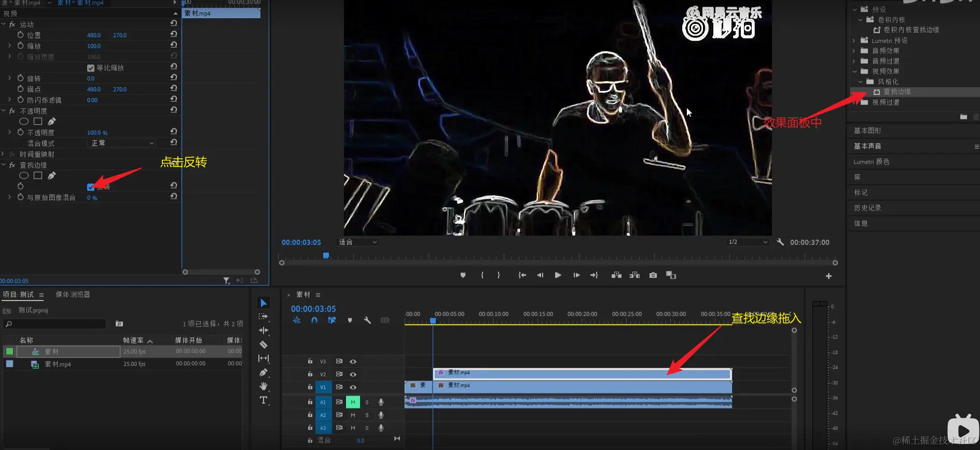
Task: Click the project panel search field
Action: (x=56, y=324)
